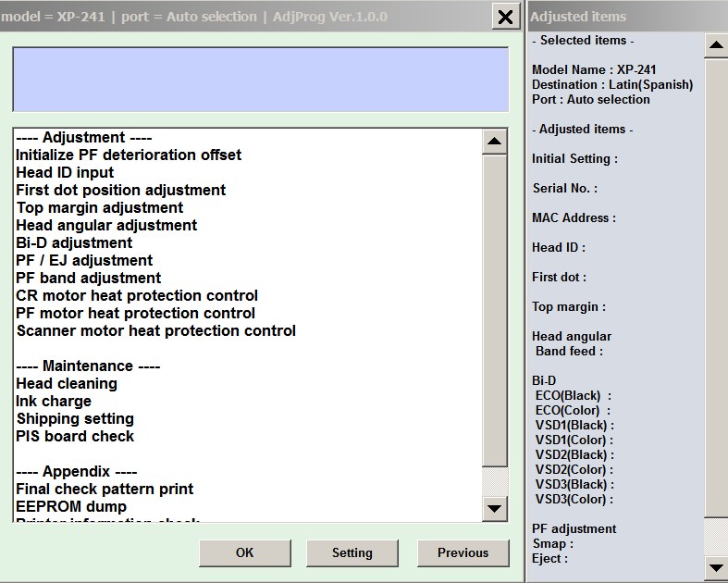Viewport: 728px width, 583px height.
Task: Click scroll up arrow in Adjusted items panel
Action: pyautogui.click(x=716, y=45)
